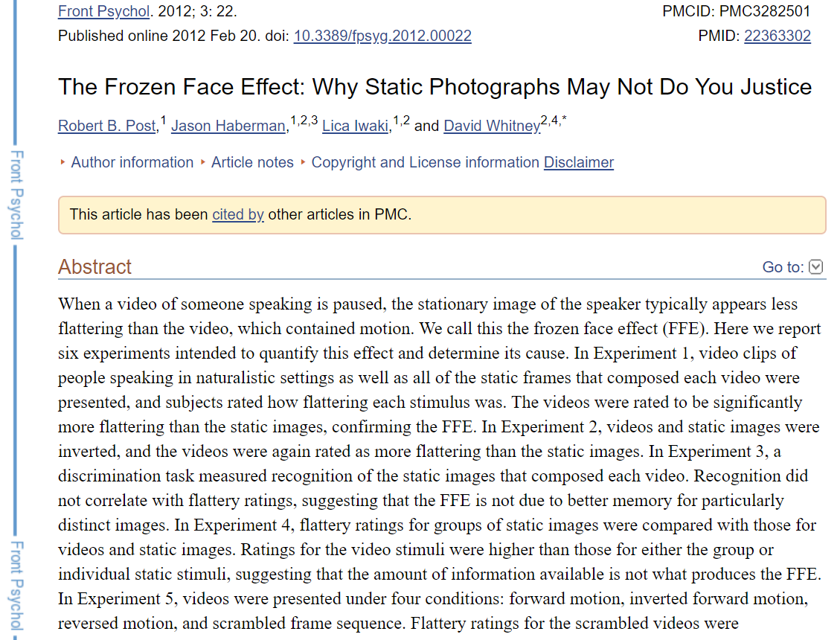The image size is (840, 640).
Task: Click the lower vertical Front Psychol sidebar label
Action: 16,586
